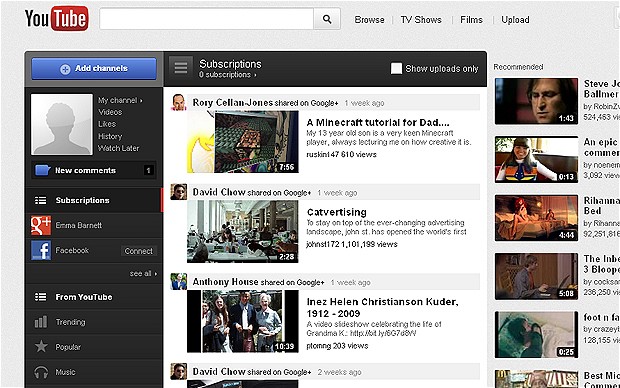The width and height of the screenshot is (620, 388).
Task: Open History in profile menu
Action: tap(110, 136)
